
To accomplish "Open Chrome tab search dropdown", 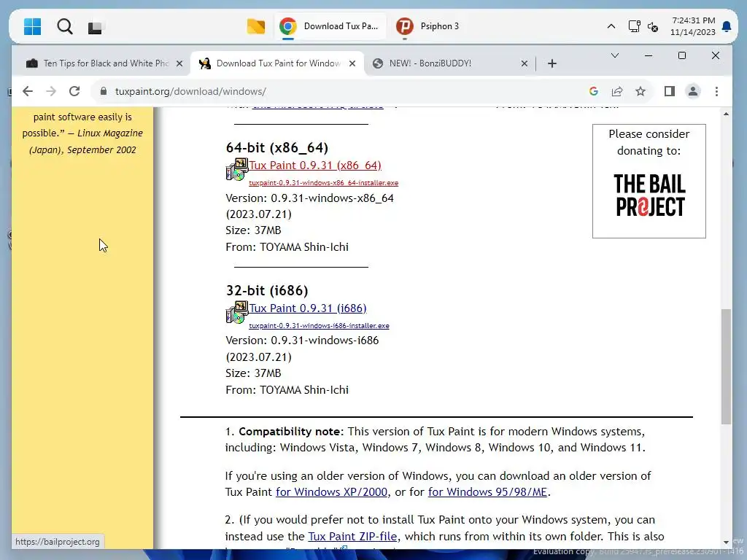I will point(615,55).
